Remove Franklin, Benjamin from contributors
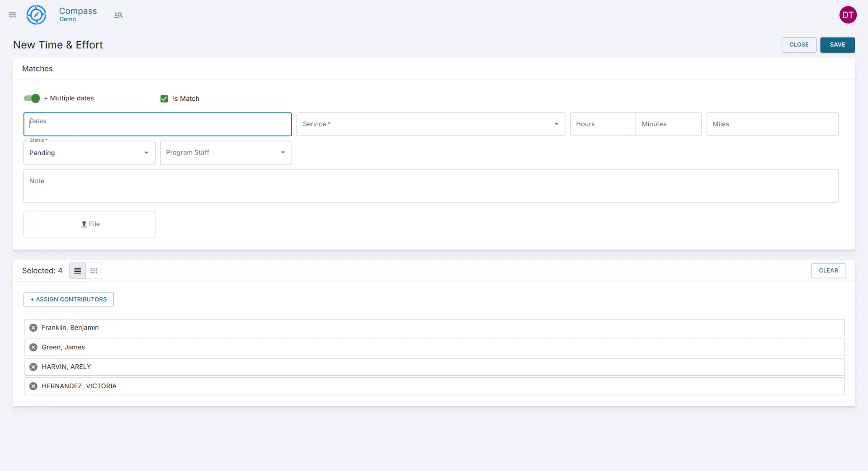This screenshot has height=471, width=868. pos(33,328)
